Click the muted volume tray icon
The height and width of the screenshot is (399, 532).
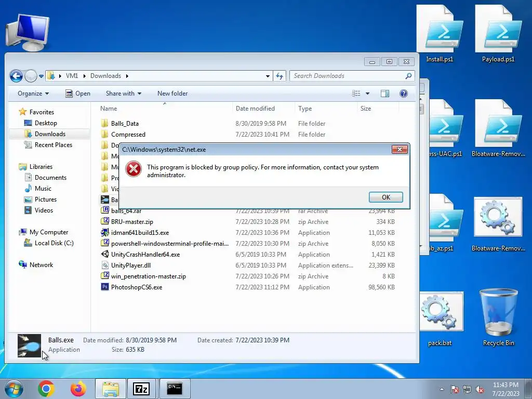click(x=480, y=389)
